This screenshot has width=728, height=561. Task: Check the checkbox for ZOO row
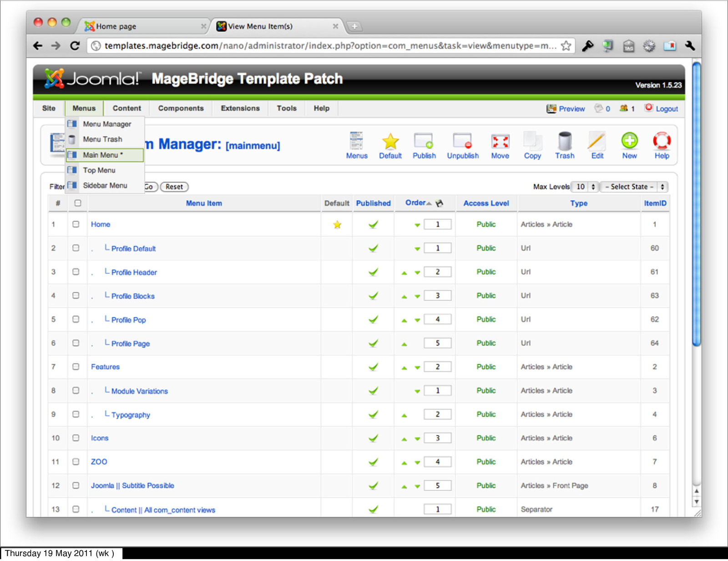click(x=76, y=461)
